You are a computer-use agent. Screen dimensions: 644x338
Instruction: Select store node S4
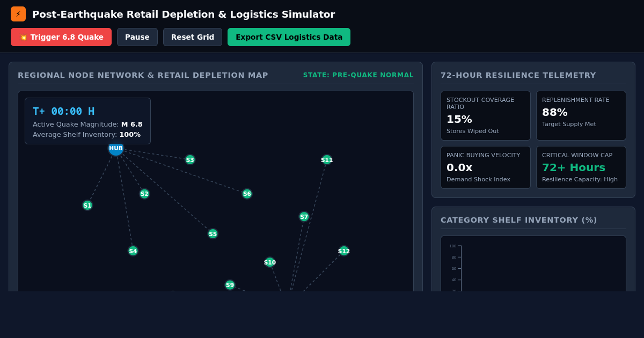[133, 251]
